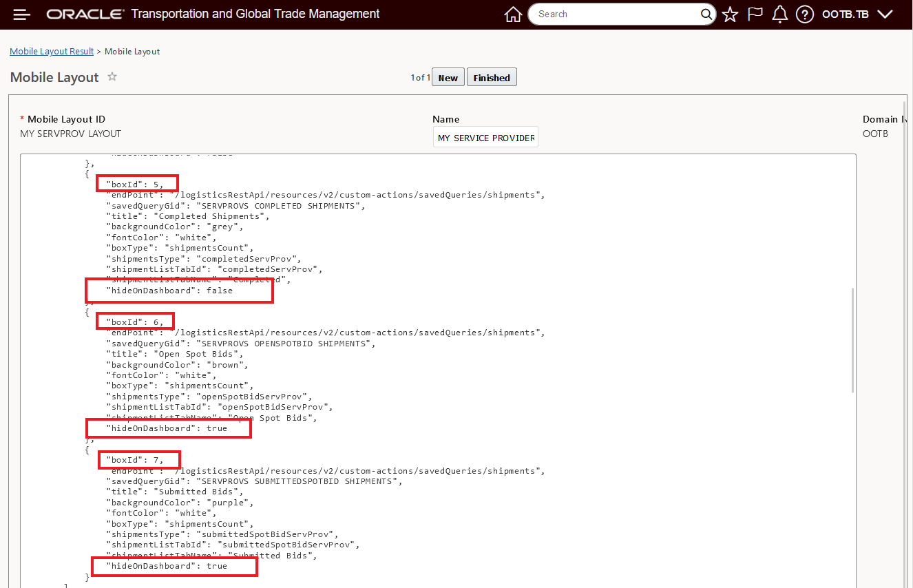Open the help question mark icon
This screenshot has height=588, width=913.
click(x=805, y=14)
